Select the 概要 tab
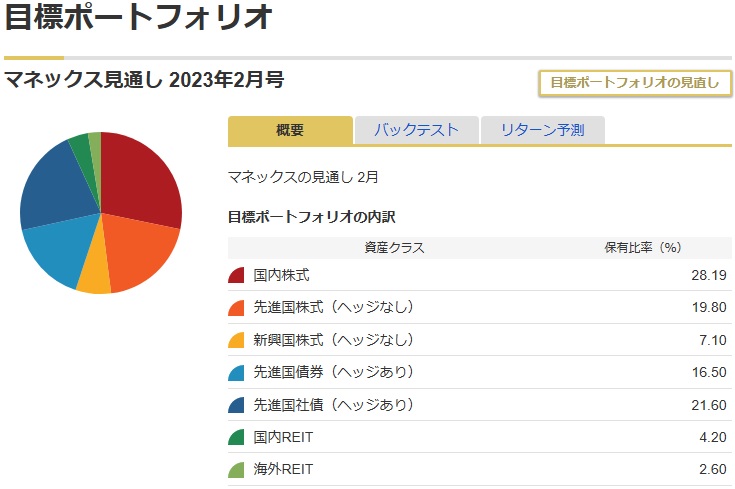The width and height of the screenshot is (735, 489). tap(290, 130)
